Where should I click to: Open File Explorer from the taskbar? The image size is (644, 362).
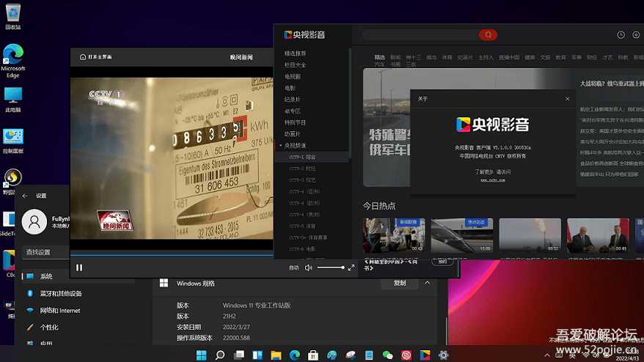click(276, 355)
